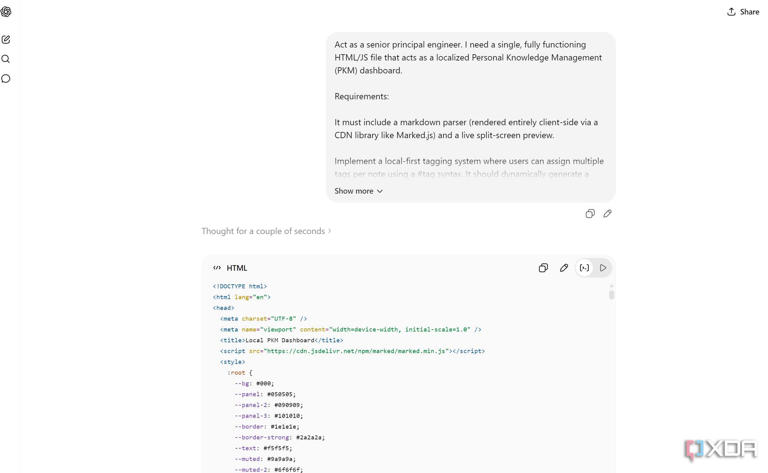Edit the HTML code block
This screenshot has width=768, height=473.
tap(564, 268)
